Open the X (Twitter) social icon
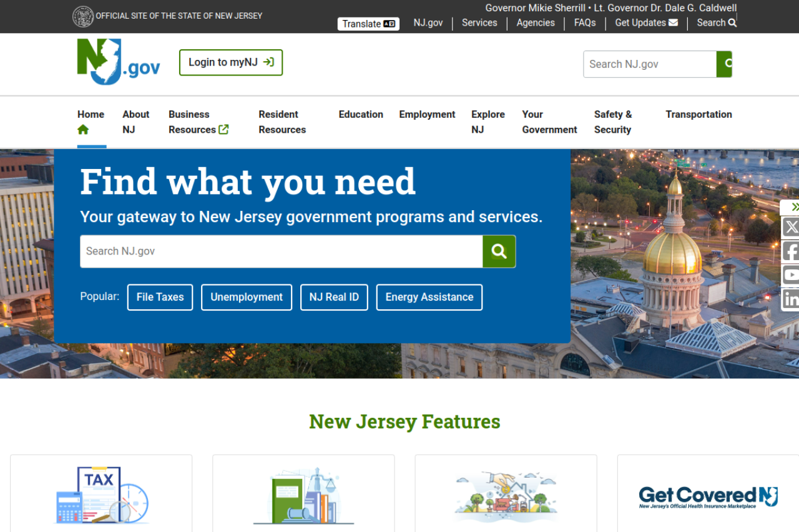 pos(791,227)
